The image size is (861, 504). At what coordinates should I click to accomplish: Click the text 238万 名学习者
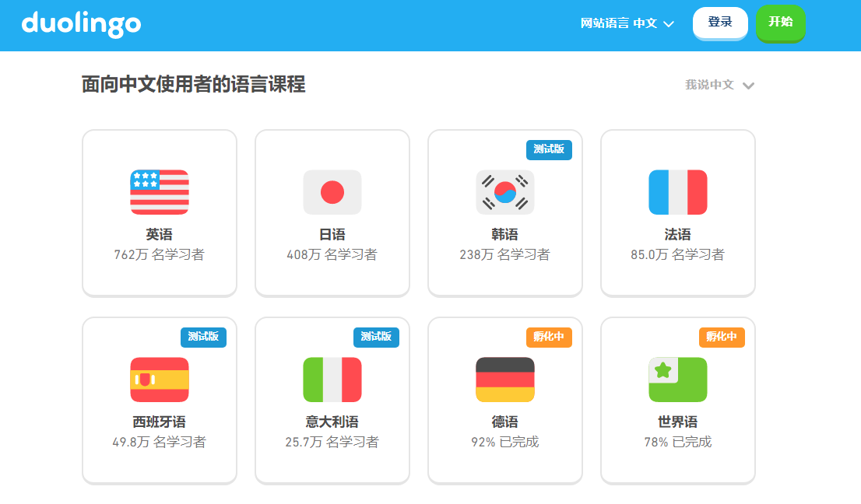pyautogui.click(x=505, y=254)
